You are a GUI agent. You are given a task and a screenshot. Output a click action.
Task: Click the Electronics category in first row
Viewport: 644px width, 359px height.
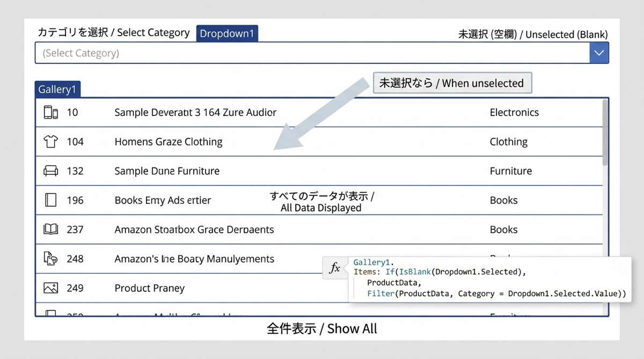pos(514,113)
